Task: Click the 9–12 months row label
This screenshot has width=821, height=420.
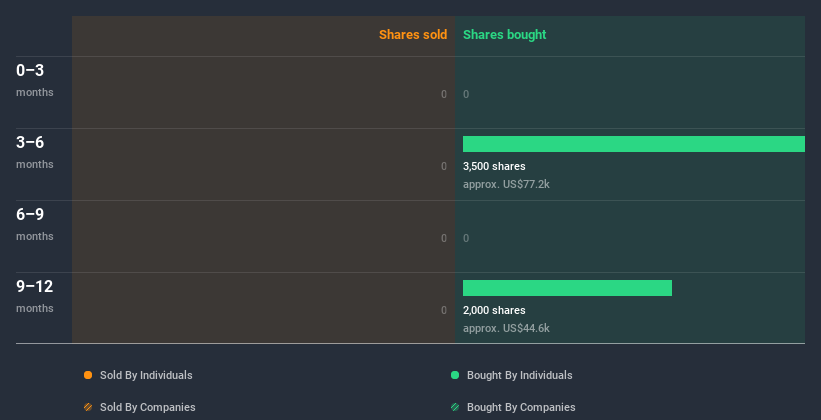Action: 35,296
